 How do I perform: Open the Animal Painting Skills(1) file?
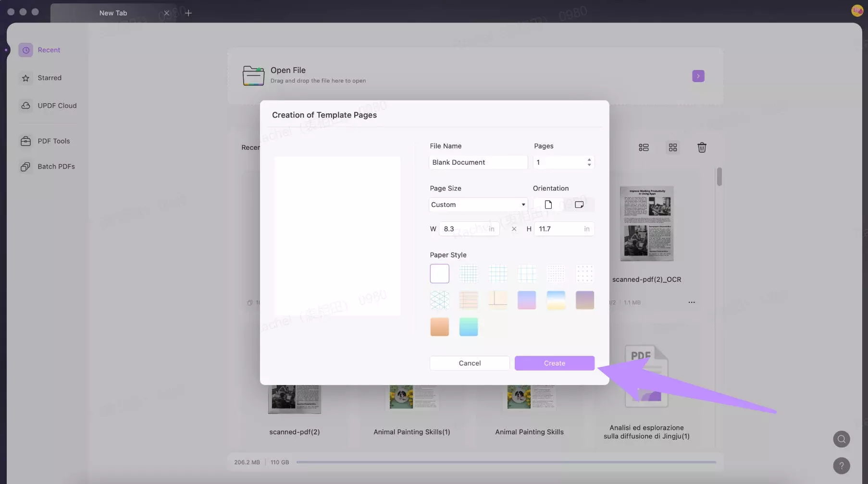412,398
